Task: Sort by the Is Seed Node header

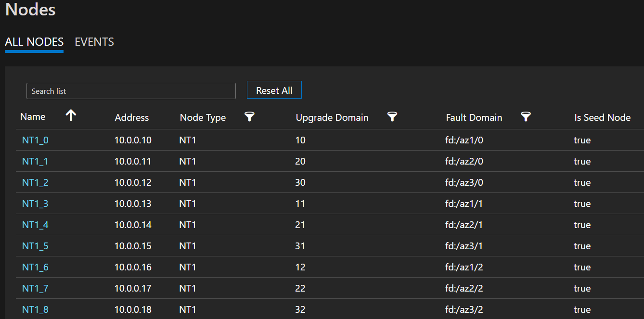Action: [x=602, y=117]
